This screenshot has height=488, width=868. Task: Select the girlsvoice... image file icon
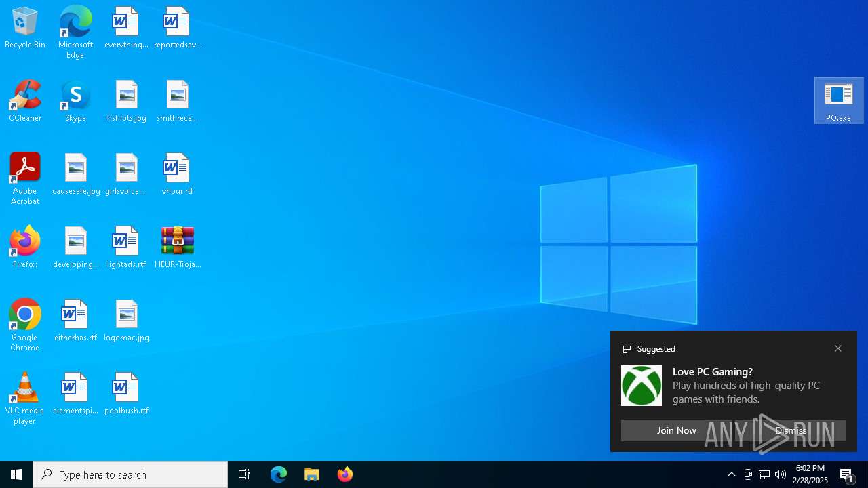(126, 175)
